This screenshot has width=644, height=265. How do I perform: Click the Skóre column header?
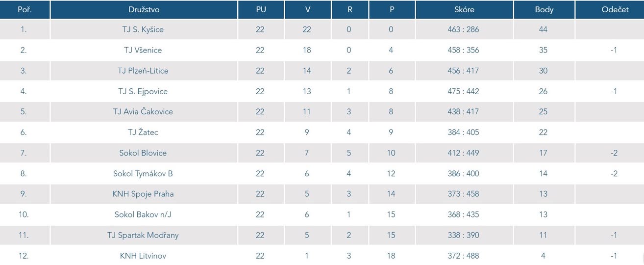click(x=464, y=10)
